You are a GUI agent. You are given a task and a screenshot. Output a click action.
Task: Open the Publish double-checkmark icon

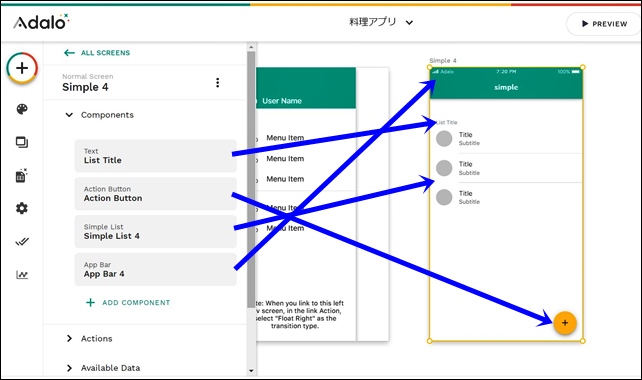pyautogui.click(x=22, y=242)
